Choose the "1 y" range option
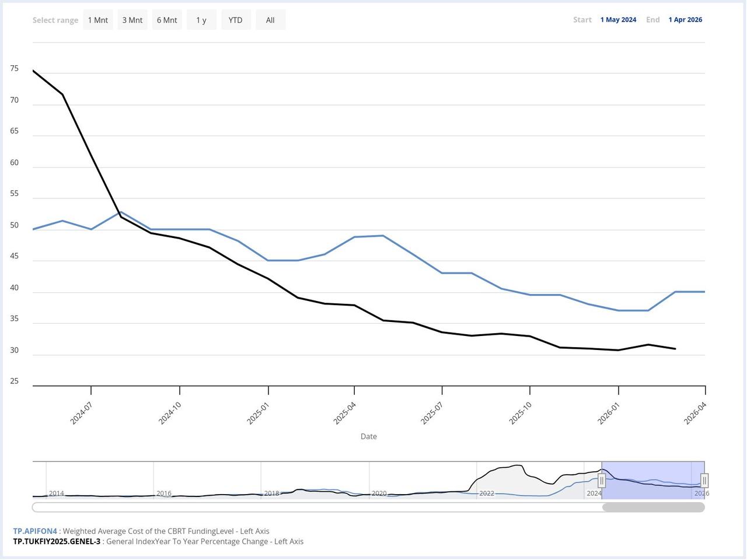This screenshot has width=747, height=560. (201, 19)
